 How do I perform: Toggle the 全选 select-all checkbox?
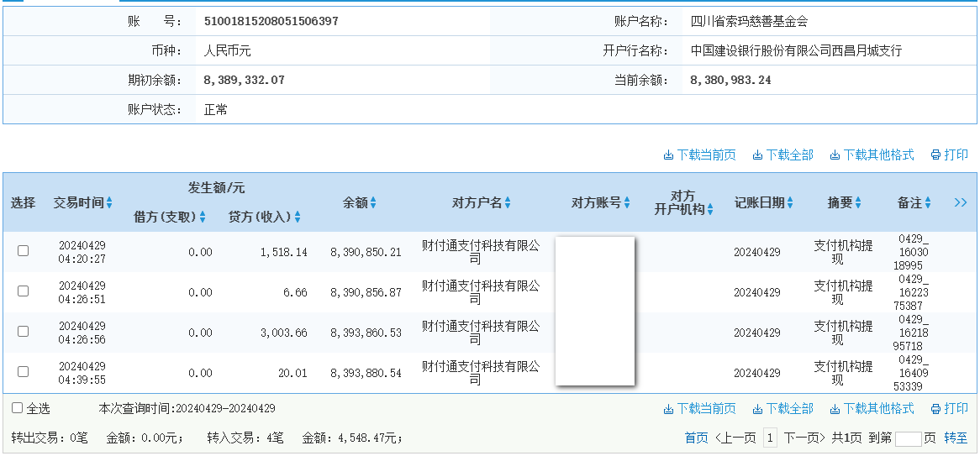18,408
